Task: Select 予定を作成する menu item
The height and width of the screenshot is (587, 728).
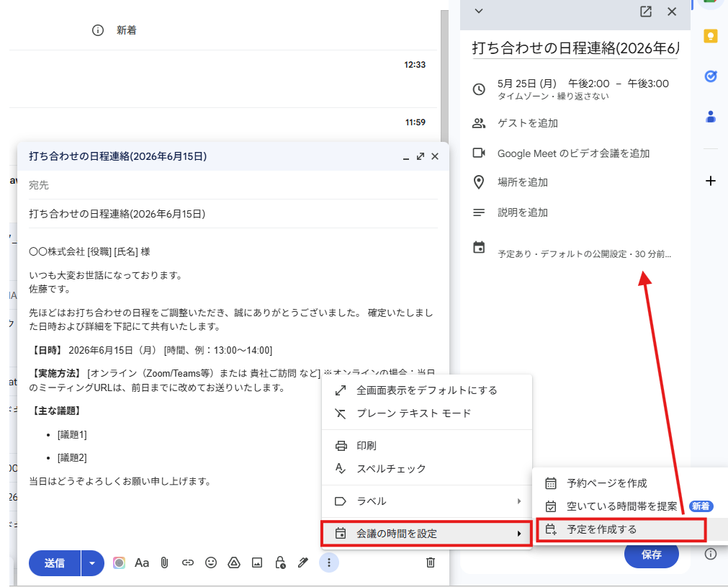Action: 621,529
